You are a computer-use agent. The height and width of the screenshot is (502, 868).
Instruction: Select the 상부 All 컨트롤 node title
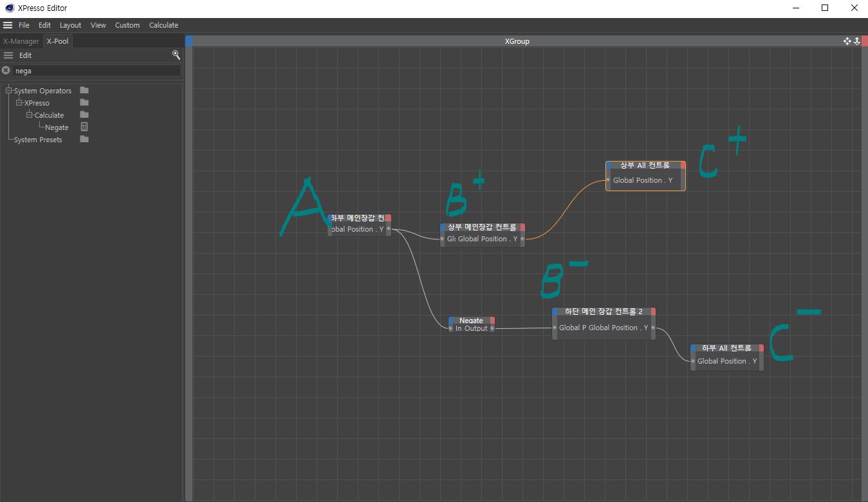click(x=645, y=165)
